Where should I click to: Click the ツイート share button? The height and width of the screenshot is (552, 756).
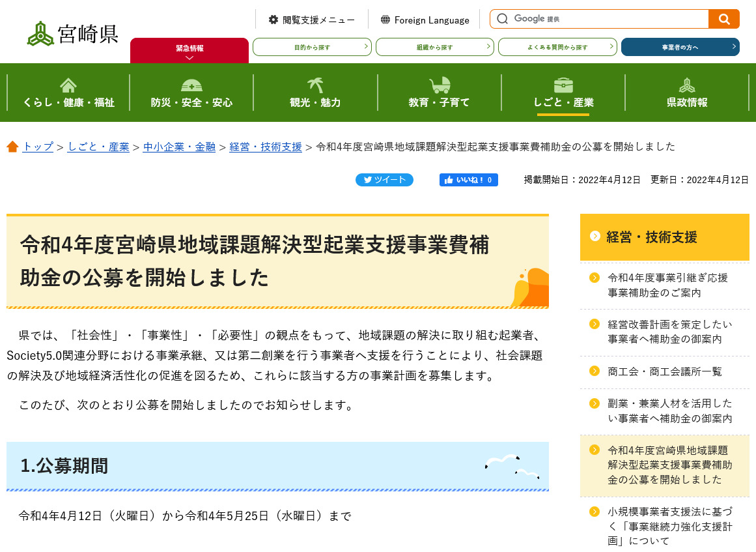pyautogui.click(x=384, y=179)
